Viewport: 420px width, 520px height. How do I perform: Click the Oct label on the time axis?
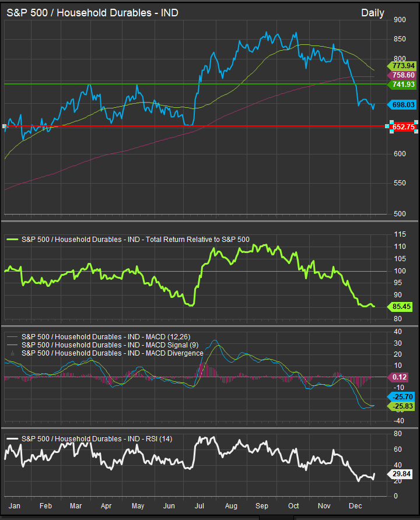point(293,506)
